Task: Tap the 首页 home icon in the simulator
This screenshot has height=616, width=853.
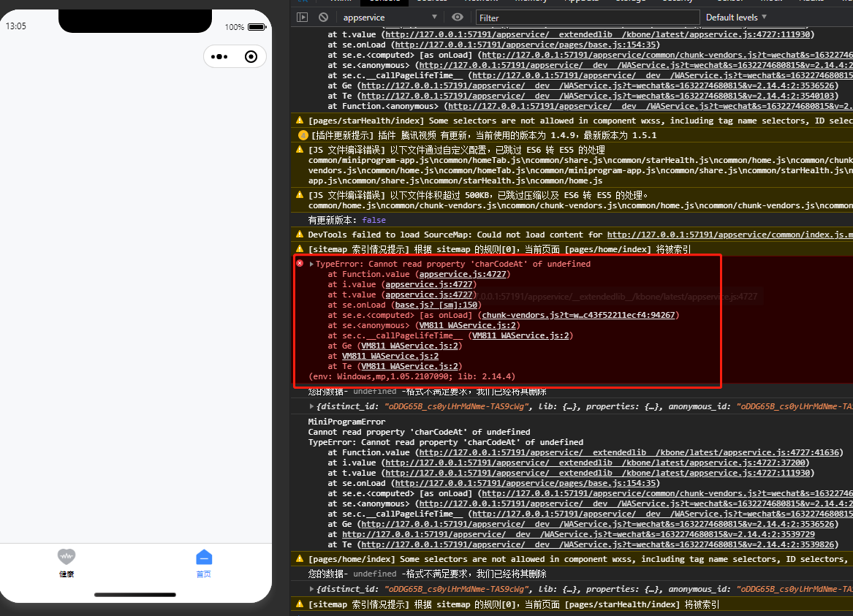Action: coord(203,556)
